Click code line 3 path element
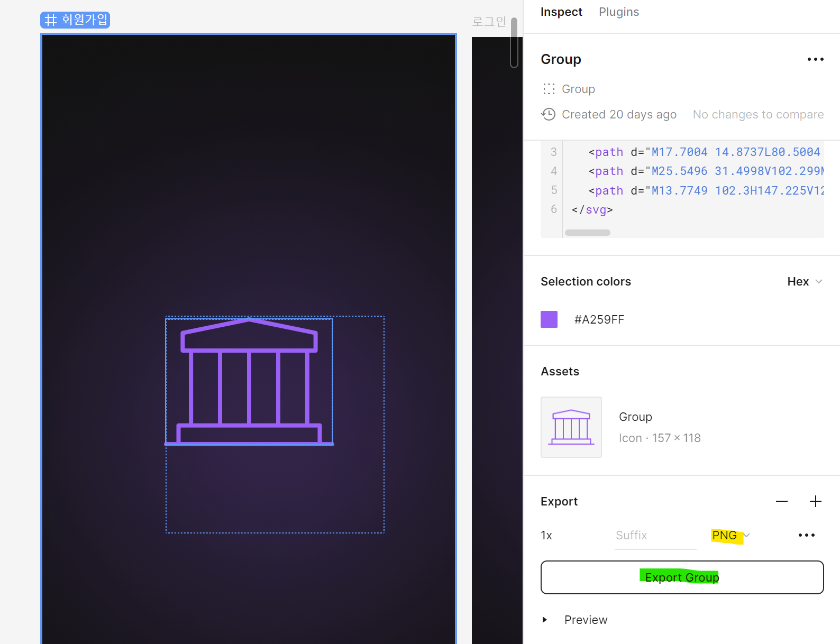 coord(706,152)
